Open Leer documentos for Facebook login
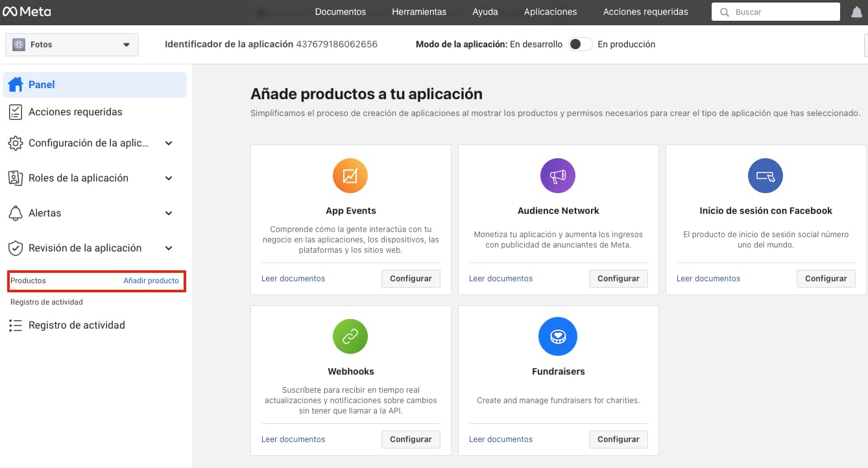 tap(708, 279)
